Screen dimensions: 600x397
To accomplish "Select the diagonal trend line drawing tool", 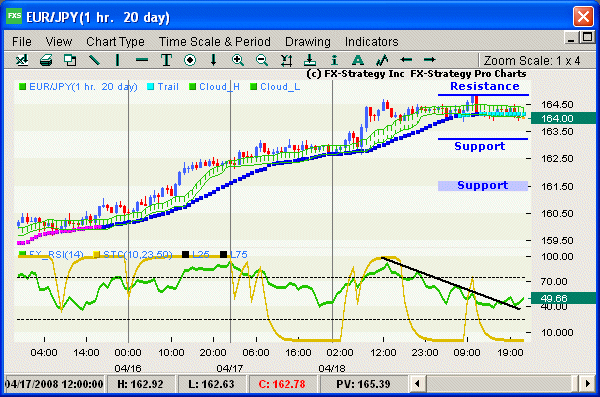I will [94, 60].
